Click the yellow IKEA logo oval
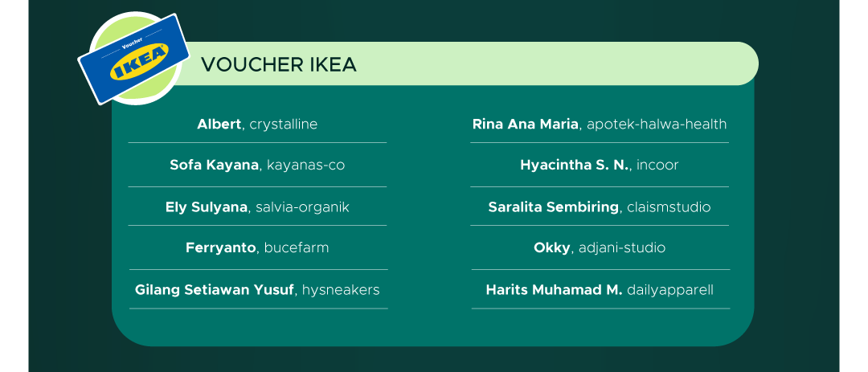This screenshot has width=868, height=372. [x=139, y=61]
